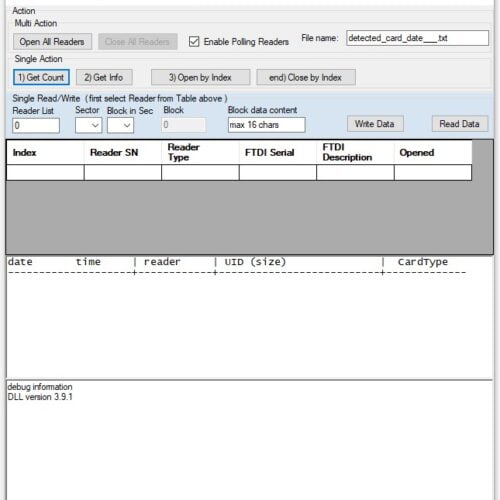Click the 1) Get Count button
Screen dimensions: 500x500
click(41, 77)
